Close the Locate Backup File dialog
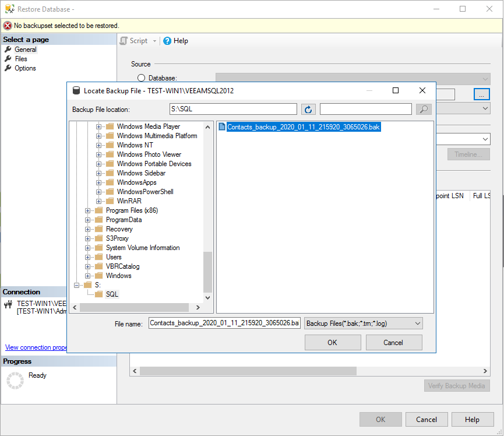The image size is (504, 436). (x=422, y=91)
